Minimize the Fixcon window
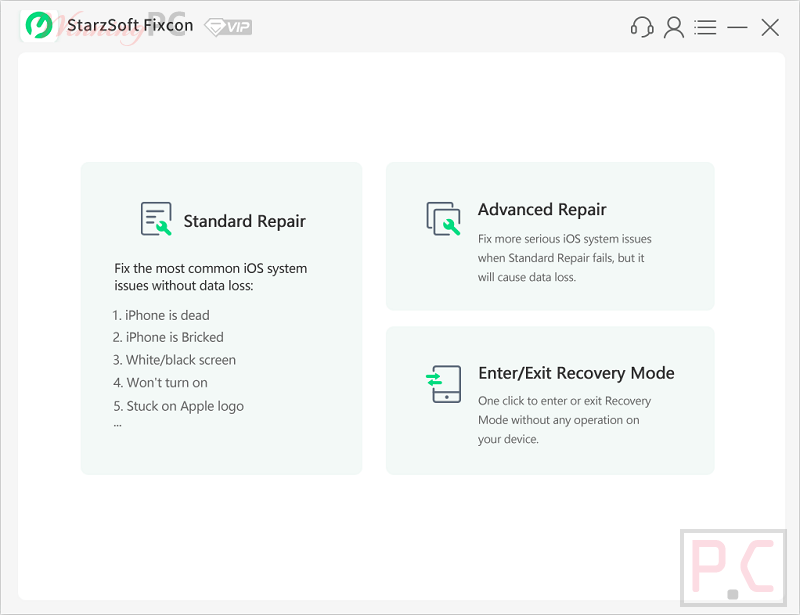The image size is (800, 615). tap(737, 27)
